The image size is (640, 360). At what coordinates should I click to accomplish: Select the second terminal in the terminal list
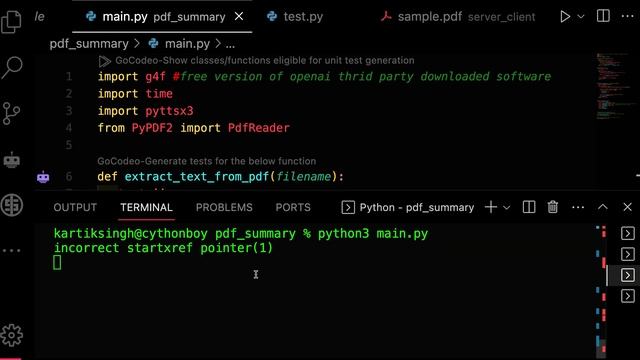pyautogui.click(x=628, y=254)
